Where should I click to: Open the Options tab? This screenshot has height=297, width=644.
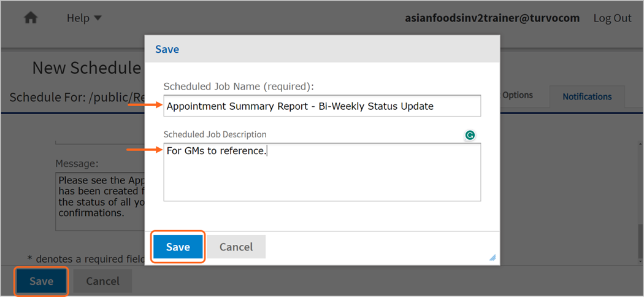(x=518, y=95)
